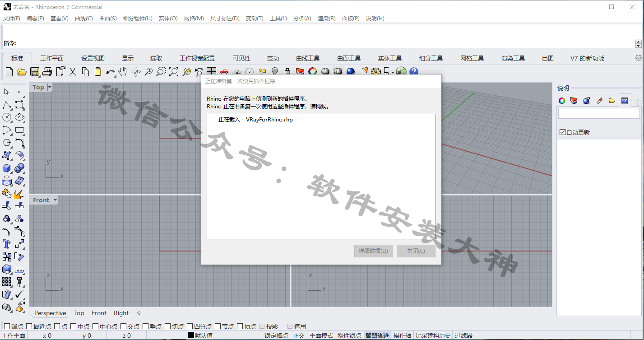This screenshot has height=340, width=644.
Task: Enable the 中点 osnap checkbox
Action: (x=73, y=326)
